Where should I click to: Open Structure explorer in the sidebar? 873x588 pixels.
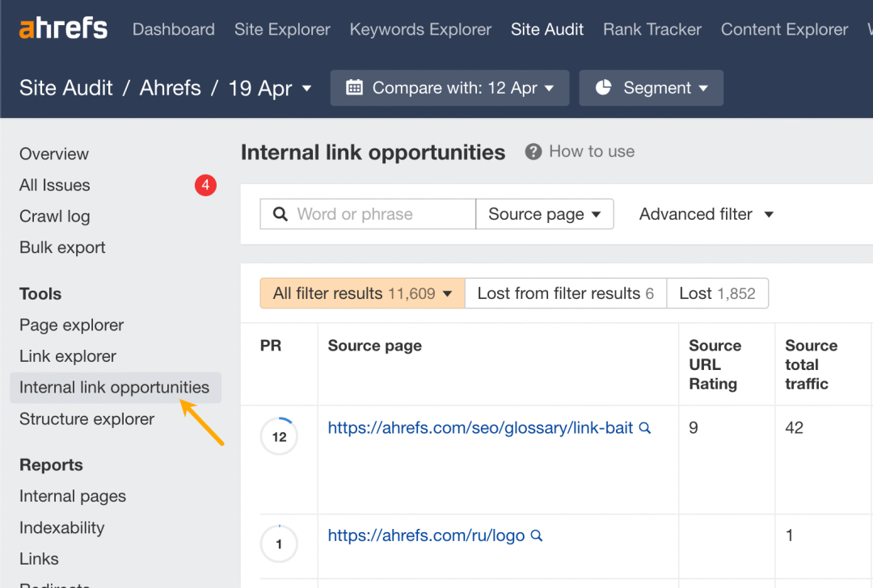click(86, 419)
